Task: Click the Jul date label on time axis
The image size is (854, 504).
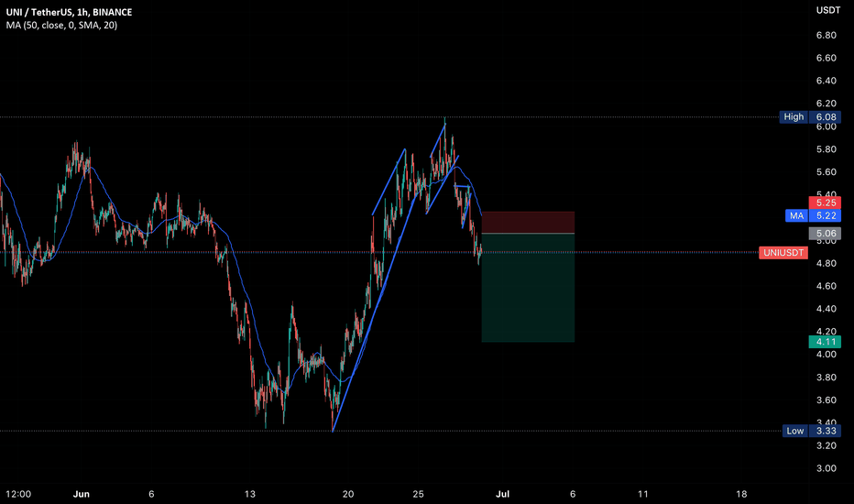Action: coord(502,494)
